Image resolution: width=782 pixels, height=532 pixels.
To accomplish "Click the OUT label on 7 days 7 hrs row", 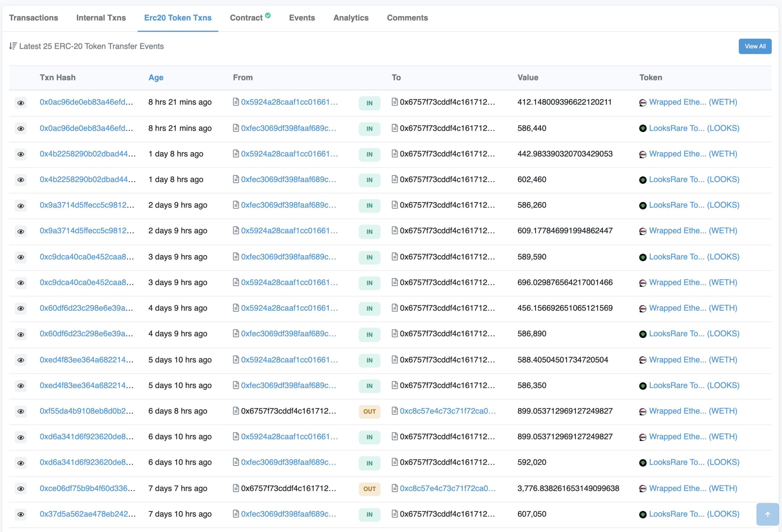I will tap(369, 489).
